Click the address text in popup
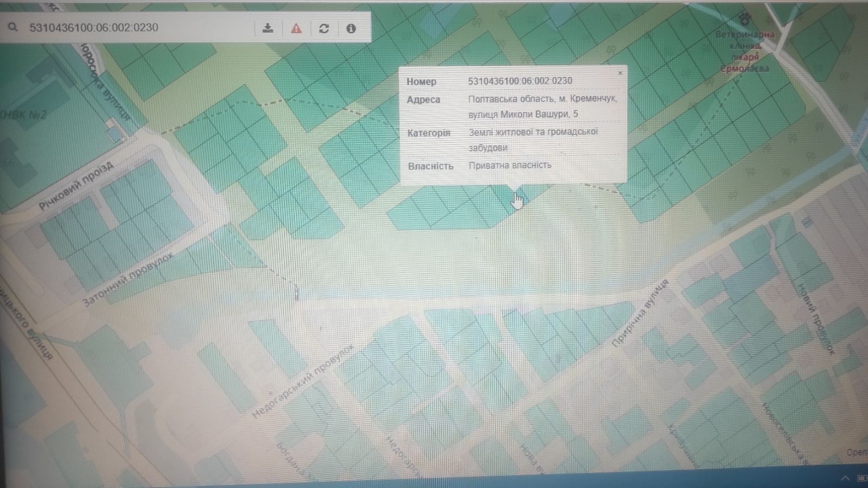 pyautogui.click(x=542, y=106)
